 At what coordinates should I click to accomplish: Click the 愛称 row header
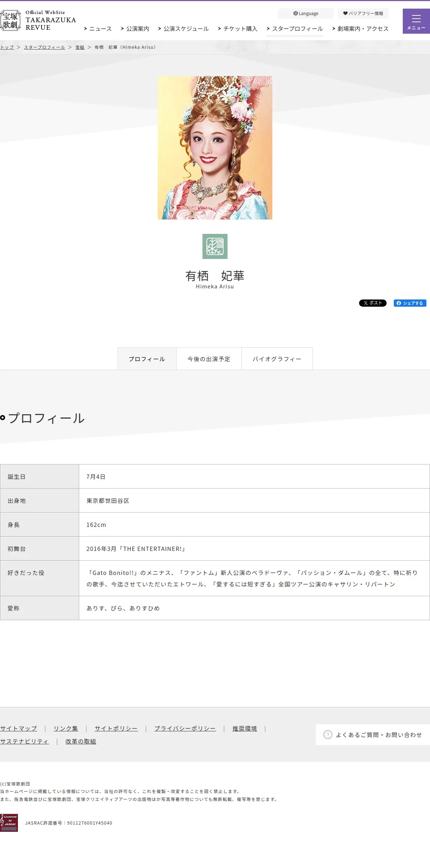pyautogui.click(x=39, y=608)
